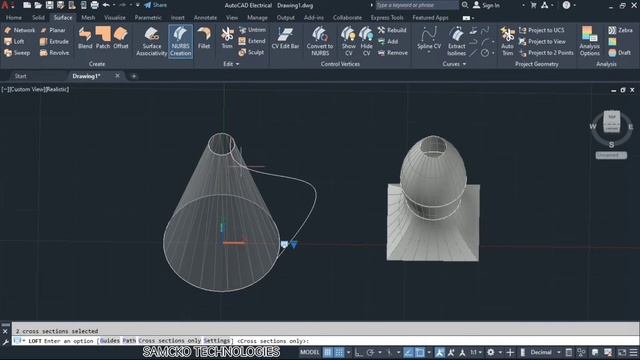Toggle Auto Trim

(507, 41)
